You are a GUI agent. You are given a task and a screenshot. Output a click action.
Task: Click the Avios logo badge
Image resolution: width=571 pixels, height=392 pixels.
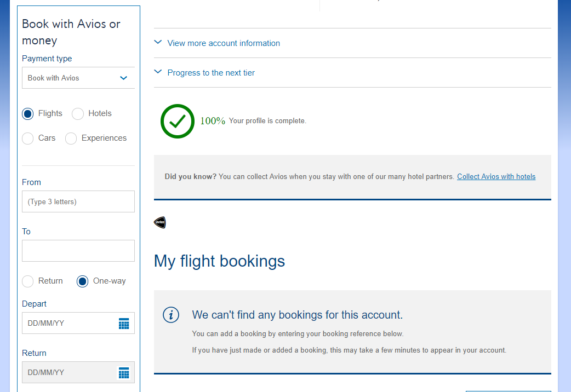click(x=160, y=222)
